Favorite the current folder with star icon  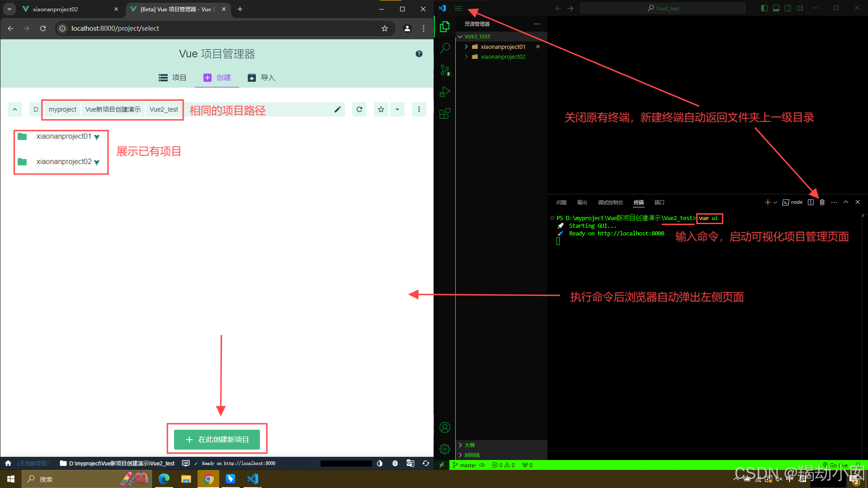[381, 109]
